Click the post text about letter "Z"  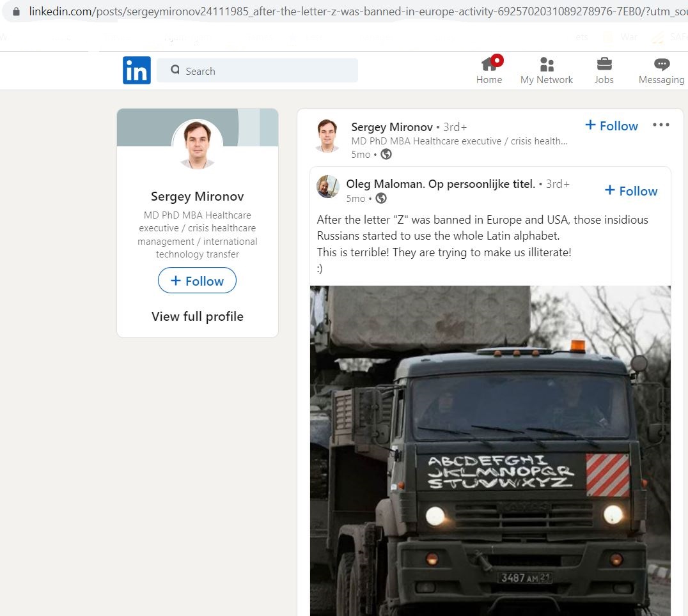point(483,243)
